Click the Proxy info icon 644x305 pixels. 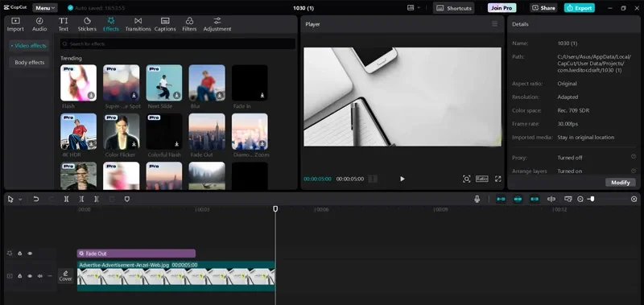tap(634, 156)
